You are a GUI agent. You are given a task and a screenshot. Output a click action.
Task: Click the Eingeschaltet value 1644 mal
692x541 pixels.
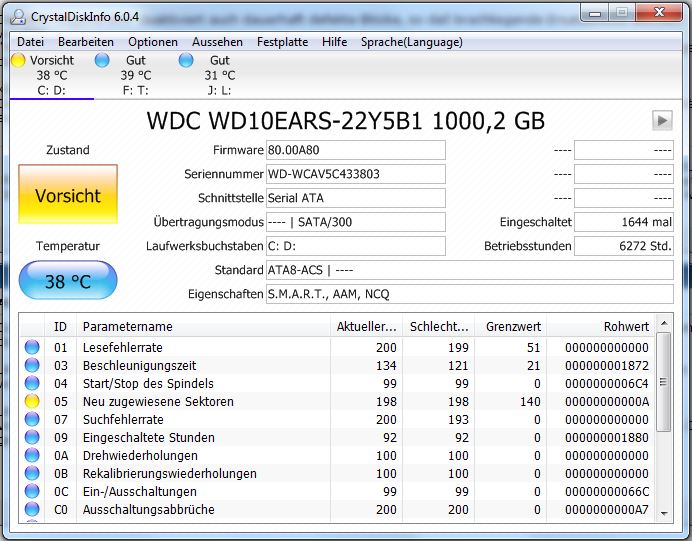click(x=624, y=222)
